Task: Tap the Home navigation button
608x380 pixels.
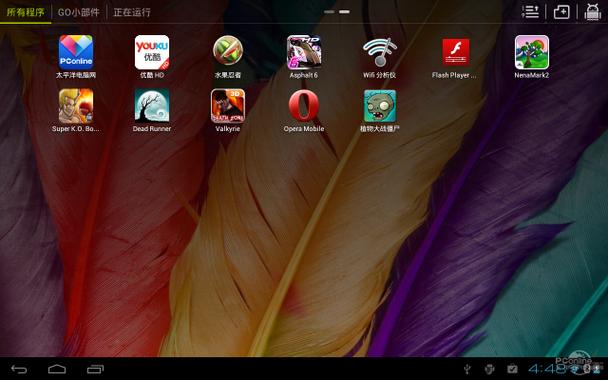Action: click(57, 369)
